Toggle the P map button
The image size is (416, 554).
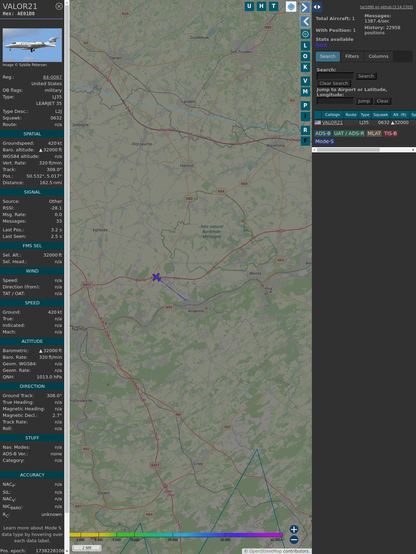click(305, 106)
